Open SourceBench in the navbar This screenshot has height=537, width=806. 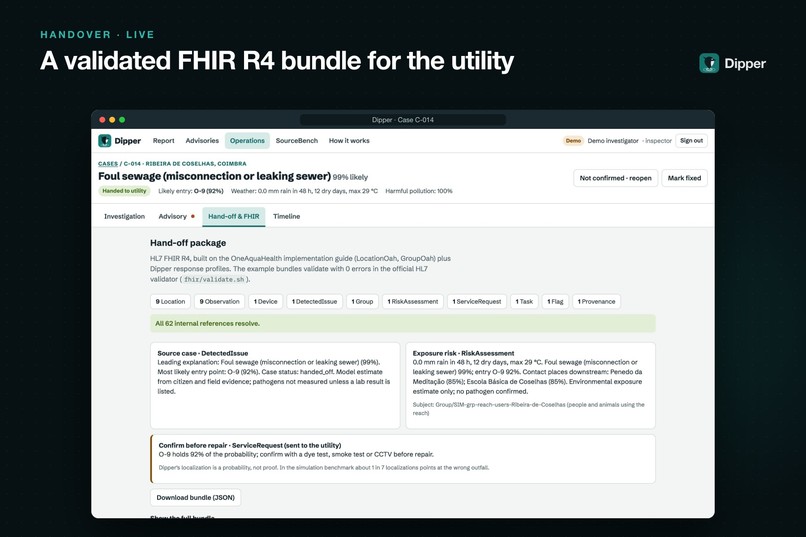[297, 140]
